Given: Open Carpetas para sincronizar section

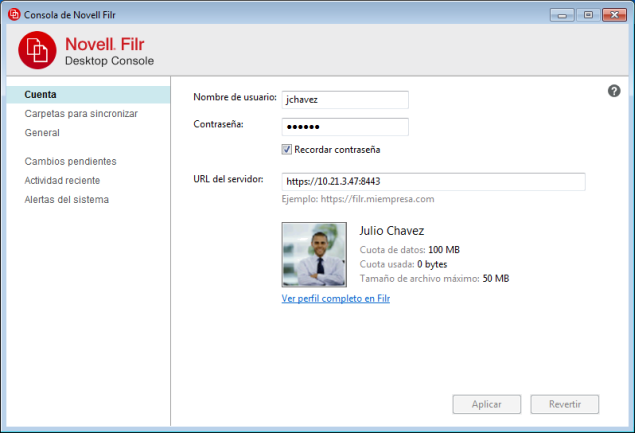Looking at the screenshot, I should (81, 114).
